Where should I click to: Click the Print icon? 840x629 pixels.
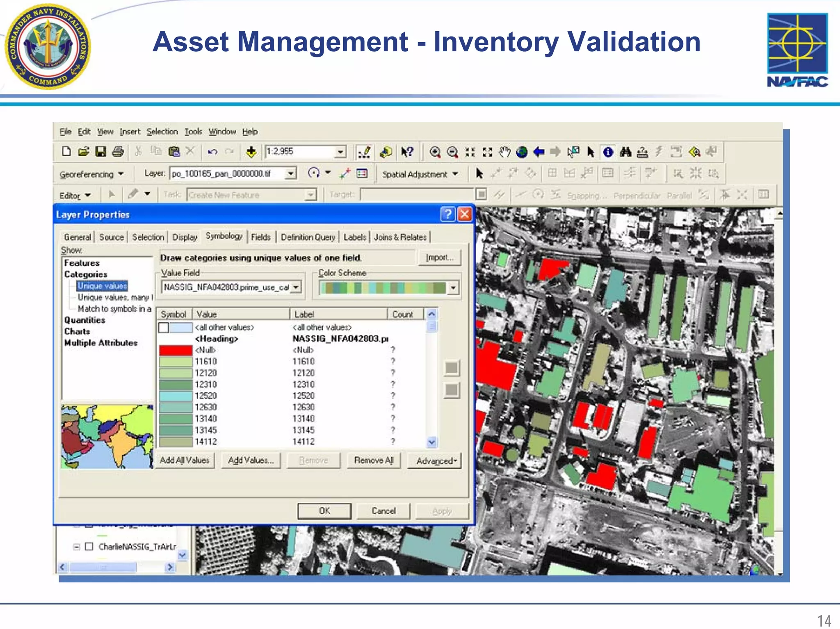point(118,152)
